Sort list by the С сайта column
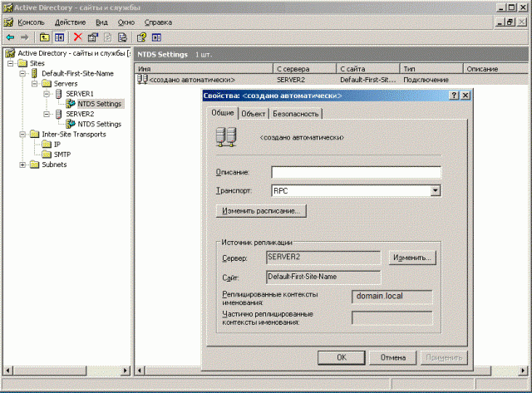This screenshot has height=393, width=532. (x=367, y=69)
